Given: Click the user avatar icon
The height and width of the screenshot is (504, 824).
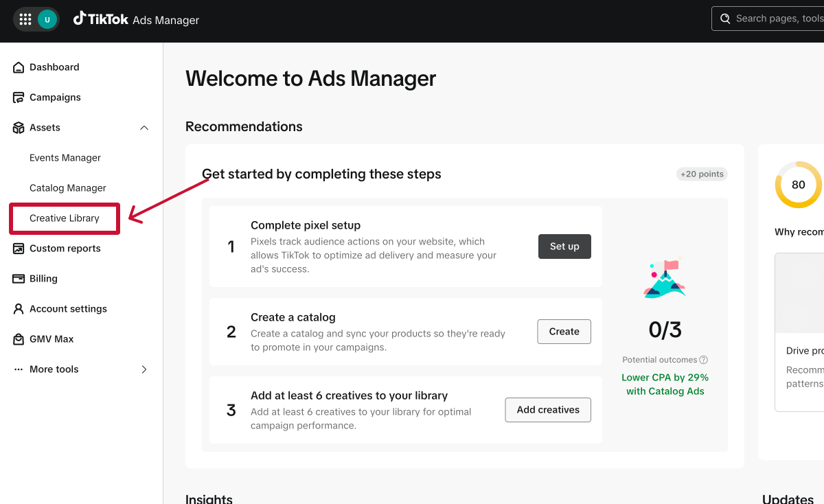Looking at the screenshot, I should pos(47,19).
